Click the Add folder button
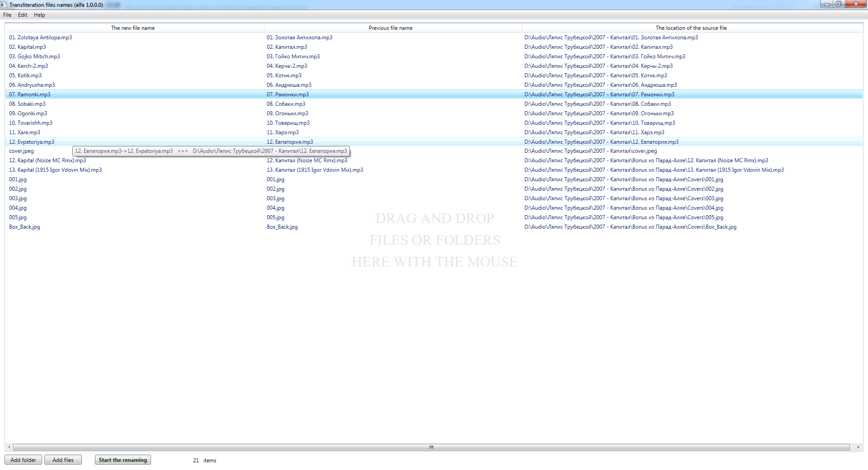 (24, 460)
